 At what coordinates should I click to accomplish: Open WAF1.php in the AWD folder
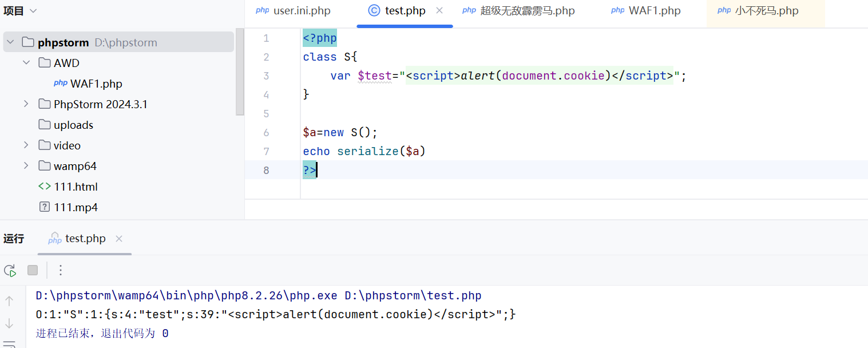click(x=96, y=84)
